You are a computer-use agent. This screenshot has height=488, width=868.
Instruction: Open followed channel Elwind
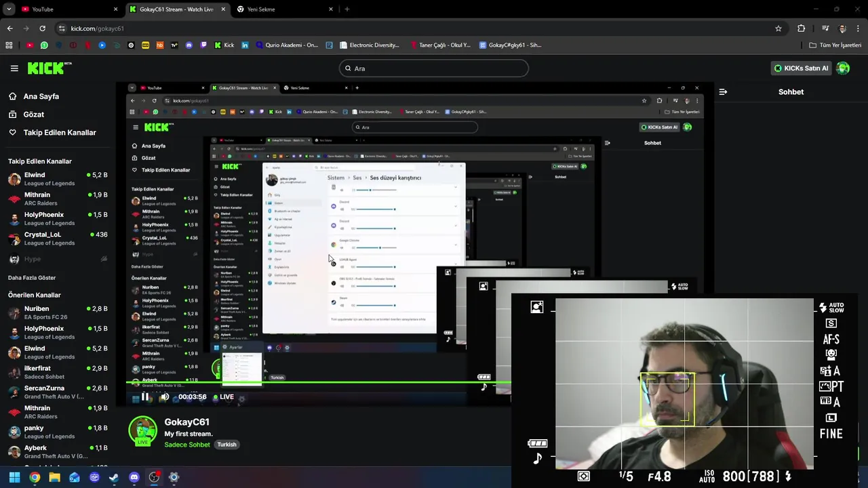click(x=58, y=179)
